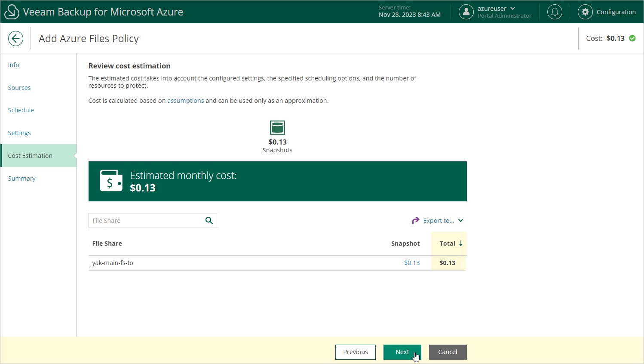Expand the azureuser account menu
Image resolution: width=644 pixels, height=364 pixels.
coord(513,9)
